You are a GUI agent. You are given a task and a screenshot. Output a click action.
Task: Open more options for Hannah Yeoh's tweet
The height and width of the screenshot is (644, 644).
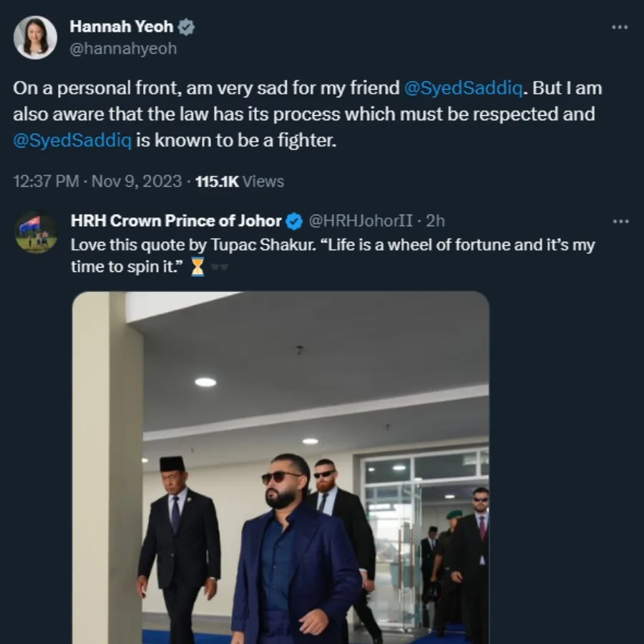pyautogui.click(x=619, y=27)
